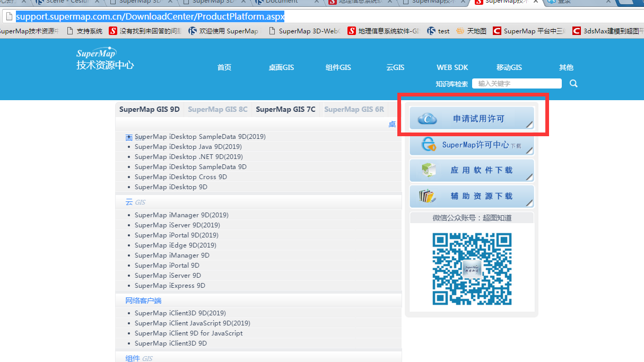The image size is (644, 362).
Task: Open SuperMap iClient 9D for JavaScript link
Action: [189, 333]
